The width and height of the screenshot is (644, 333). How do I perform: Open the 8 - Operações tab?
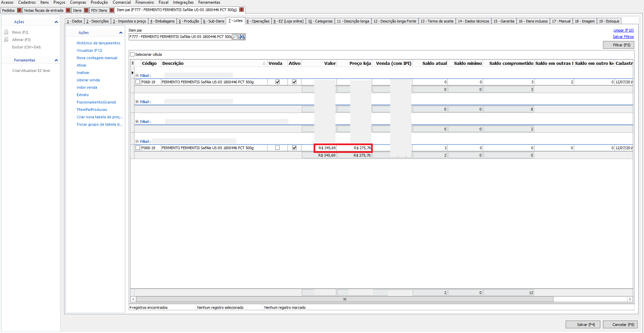(258, 21)
